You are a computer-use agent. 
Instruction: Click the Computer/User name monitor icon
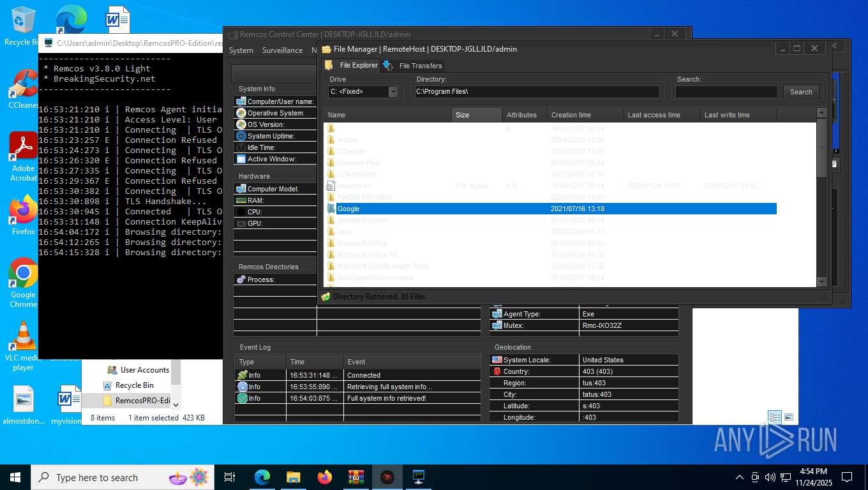pyautogui.click(x=241, y=101)
